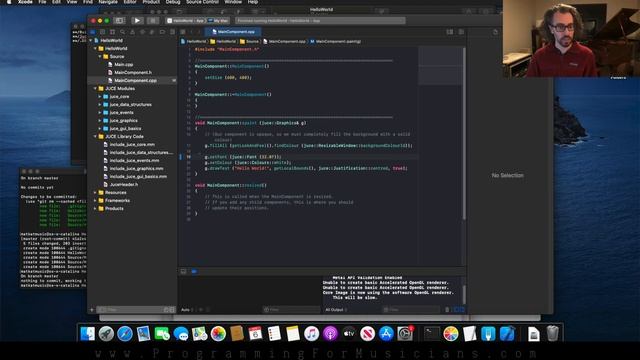Image resolution: width=640 pixels, height=360 pixels.
Task: Open include_juce_gui_basics.mm file
Action: click(x=138, y=176)
